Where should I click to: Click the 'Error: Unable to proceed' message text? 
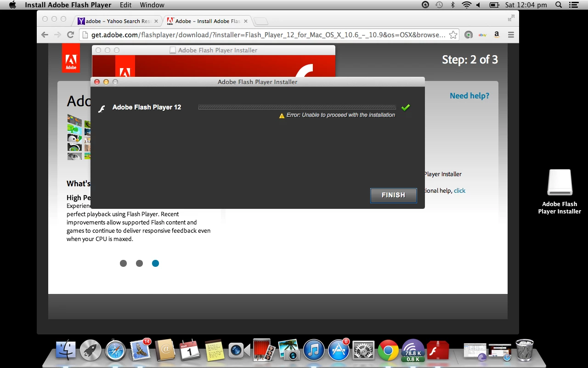[x=340, y=115]
